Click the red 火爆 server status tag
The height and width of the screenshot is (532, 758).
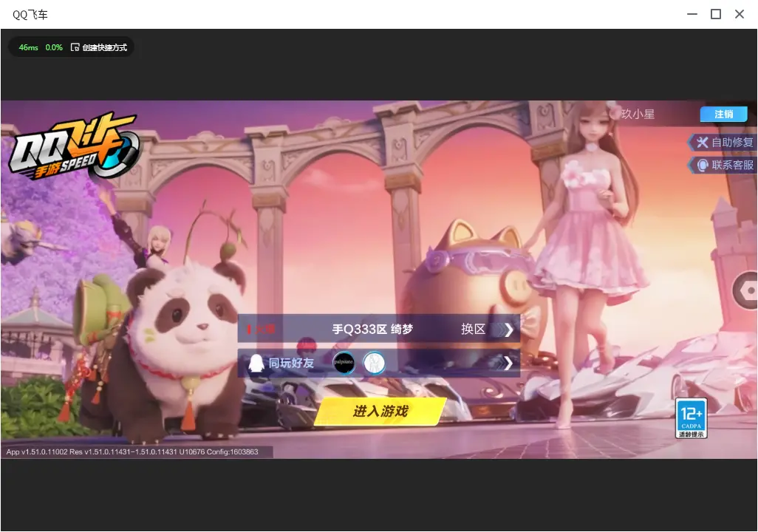tap(262, 330)
